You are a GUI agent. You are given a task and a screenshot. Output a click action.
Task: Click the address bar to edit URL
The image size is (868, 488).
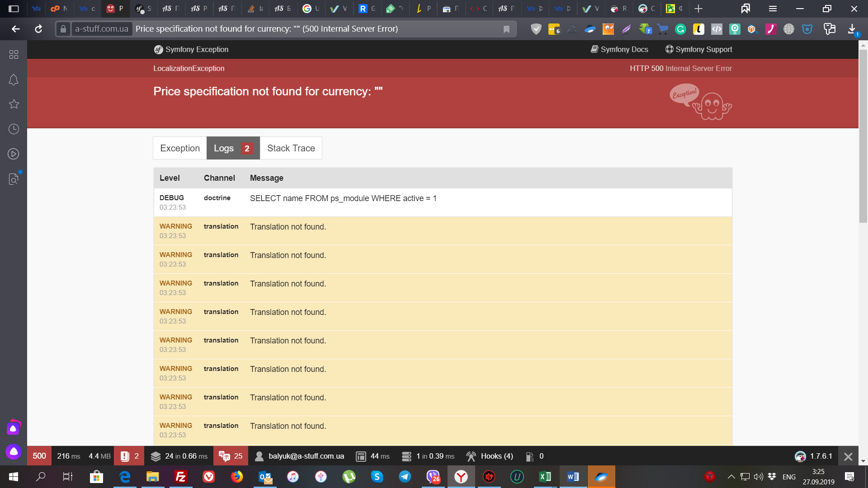[x=271, y=28]
